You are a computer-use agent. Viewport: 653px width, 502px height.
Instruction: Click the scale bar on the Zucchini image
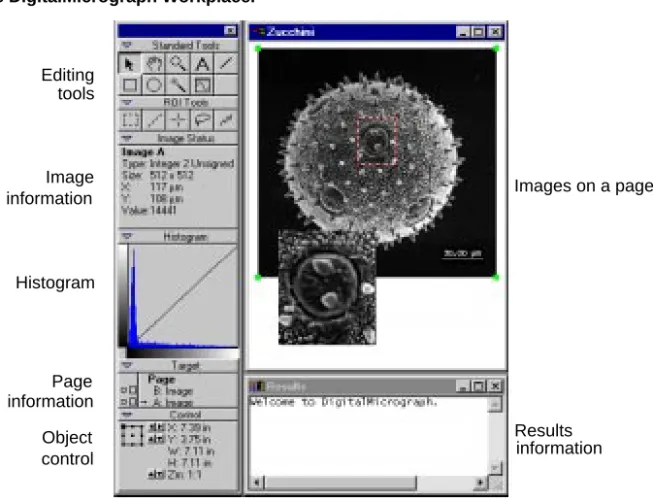(x=462, y=255)
